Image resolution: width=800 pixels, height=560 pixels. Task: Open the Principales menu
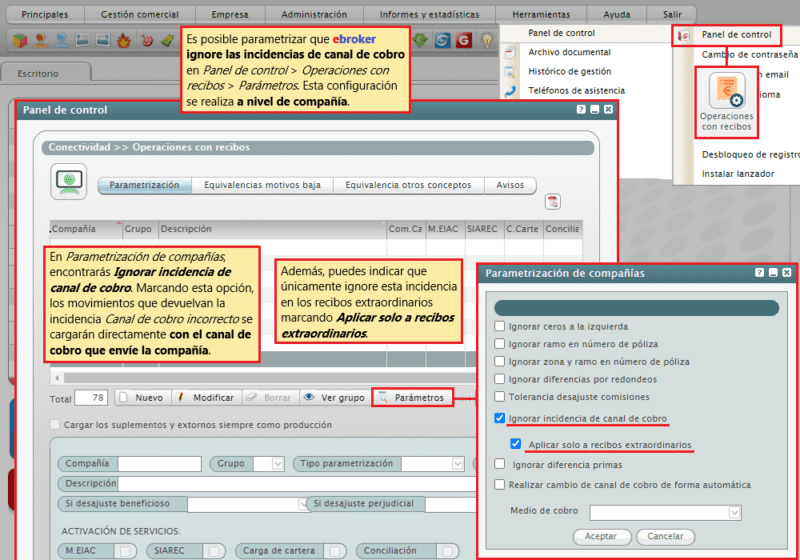pos(45,15)
